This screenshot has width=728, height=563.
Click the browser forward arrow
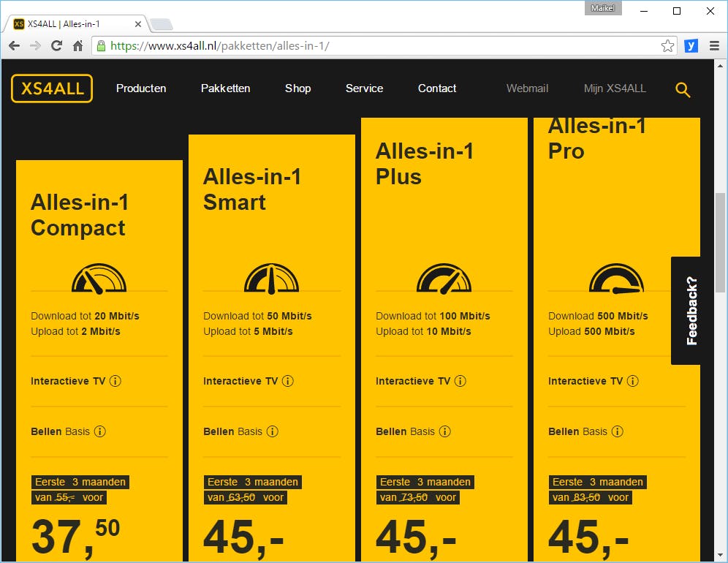pyautogui.click(x=35, y=45)
